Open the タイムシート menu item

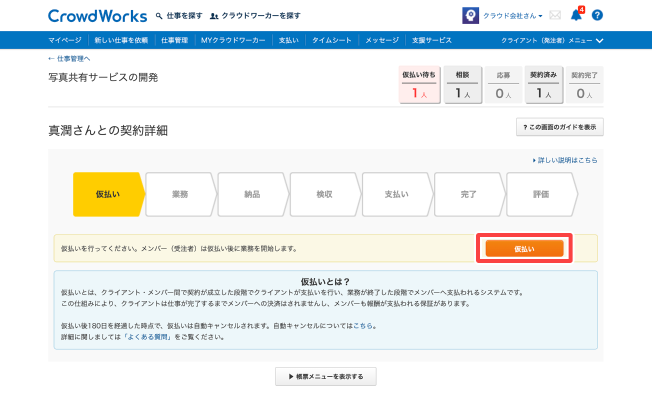pos(332,40)
